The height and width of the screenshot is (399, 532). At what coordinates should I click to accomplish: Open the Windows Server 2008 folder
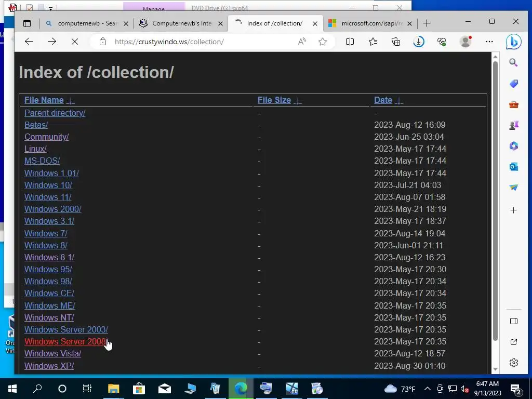[66, 342]
